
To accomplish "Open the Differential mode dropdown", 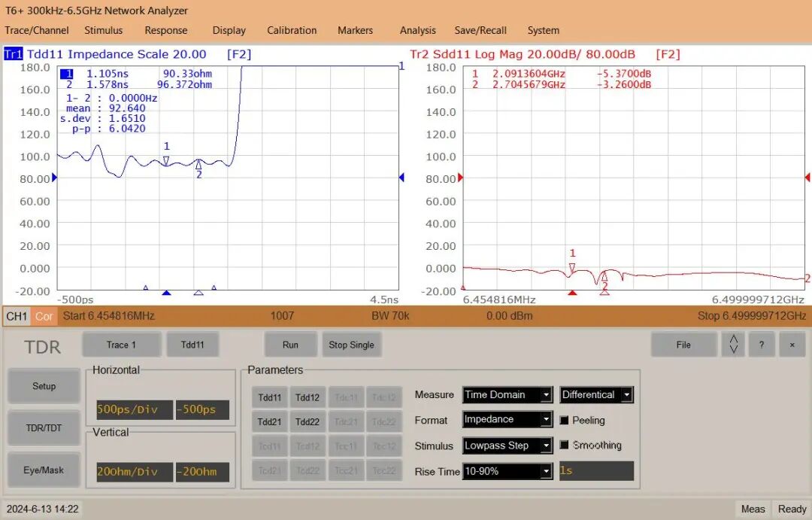I will [596, 395].
